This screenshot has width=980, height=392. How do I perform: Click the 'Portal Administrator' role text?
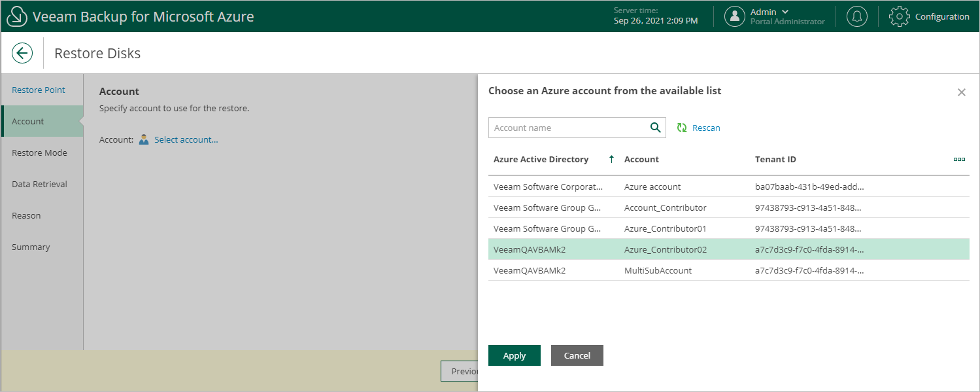(x=787, y=22)
